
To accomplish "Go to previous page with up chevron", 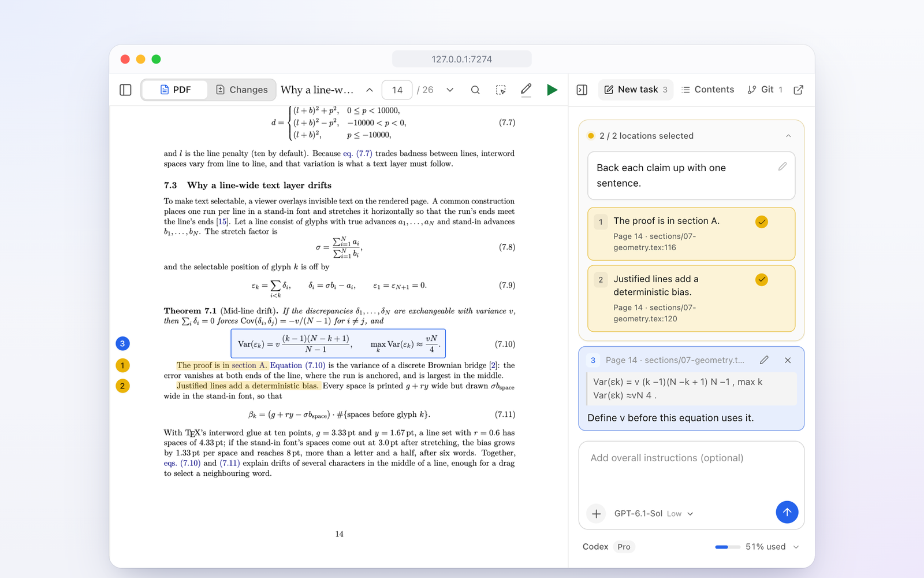I will coord(370,90).
